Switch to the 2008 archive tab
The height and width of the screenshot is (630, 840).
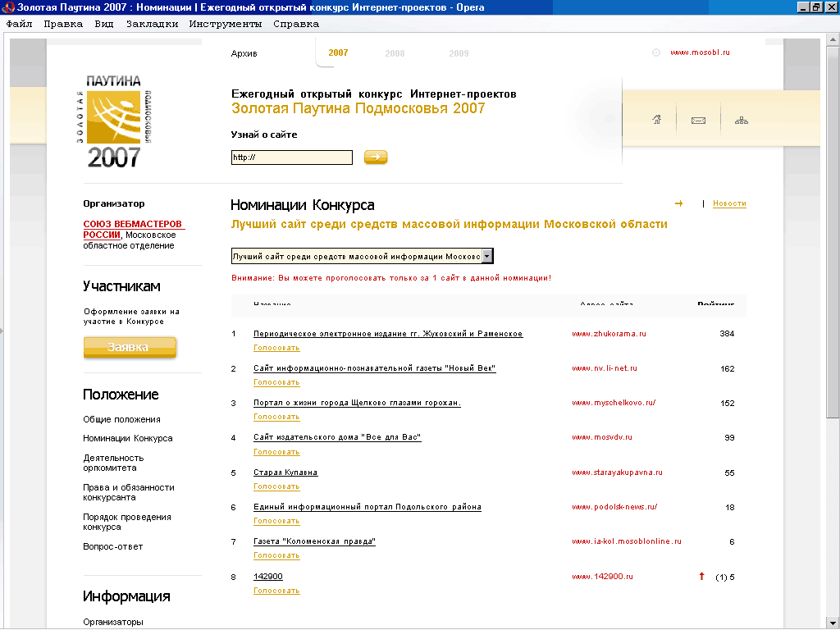pyautogui.click(x=395, y=53)
